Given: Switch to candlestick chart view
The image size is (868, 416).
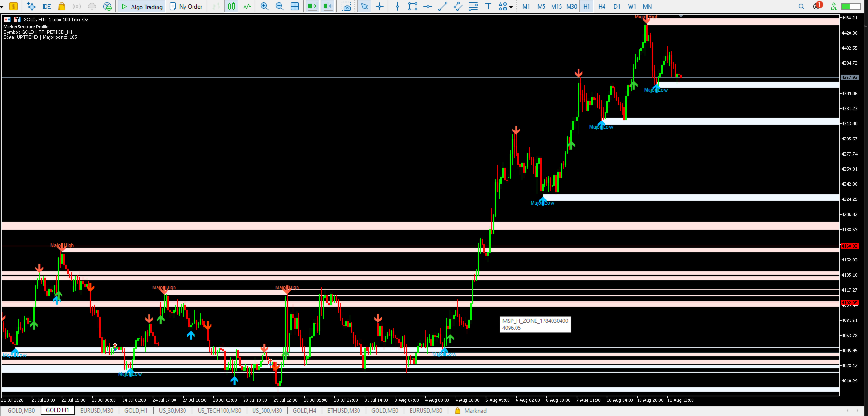Looking at the screenshot, I should click(231, 7).
